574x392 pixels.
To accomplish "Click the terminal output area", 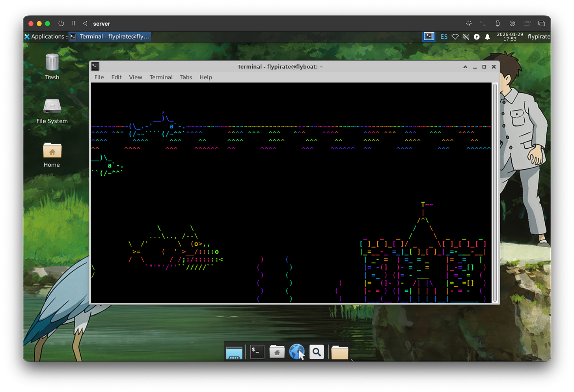I will 291,192.
